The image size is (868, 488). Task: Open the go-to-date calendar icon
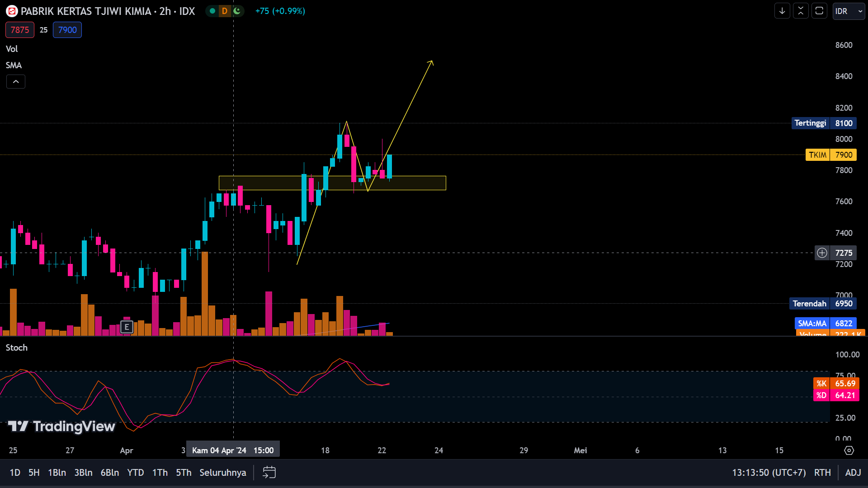[x=269, y=472]
